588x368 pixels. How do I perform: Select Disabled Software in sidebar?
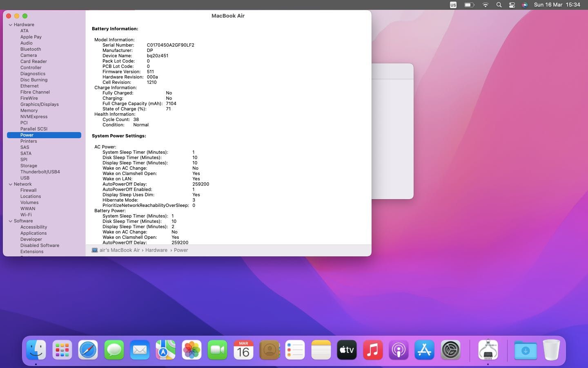click(40, 245)
